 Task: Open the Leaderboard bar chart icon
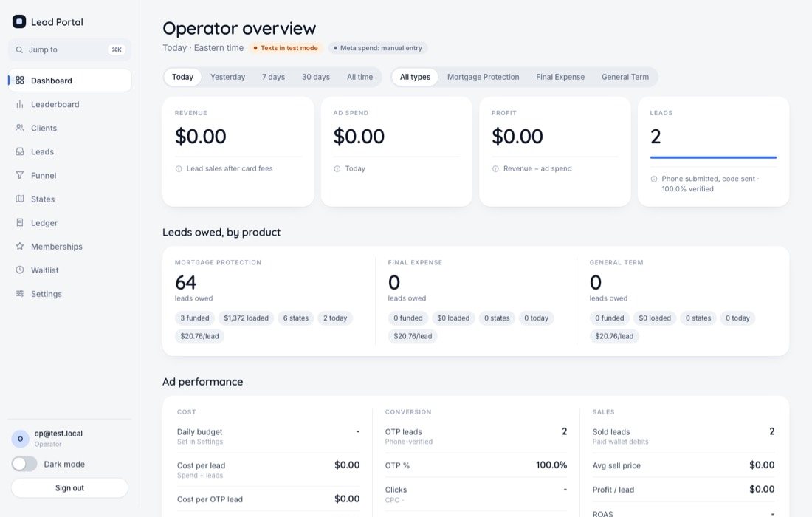tap(20, 104)
